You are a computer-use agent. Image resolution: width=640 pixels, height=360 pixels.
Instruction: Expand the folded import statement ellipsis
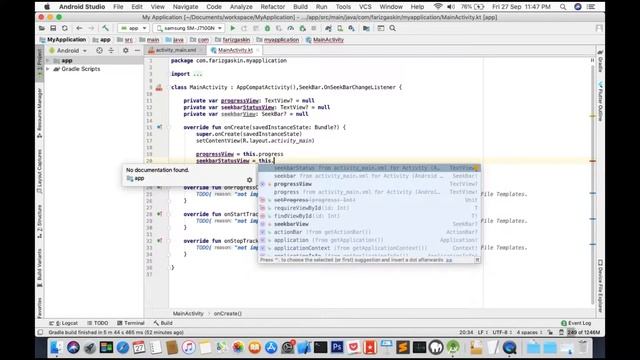[197, 74]
